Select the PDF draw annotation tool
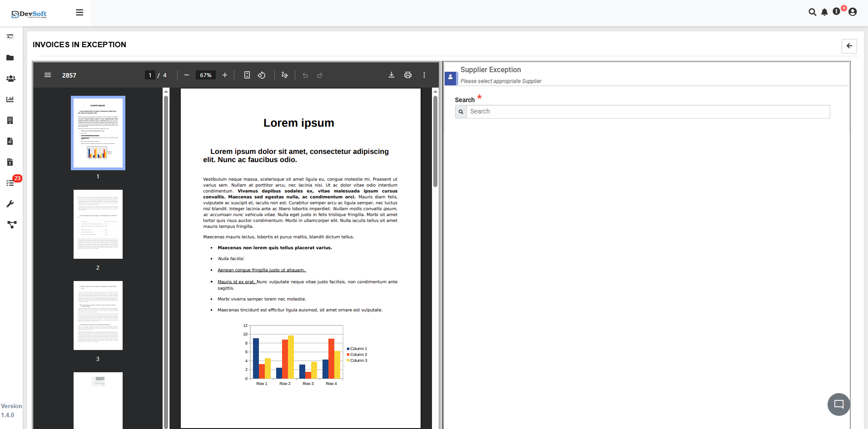The width and height of the screenshot is (868, 429). pyautogui.click(x=285, y=75)
